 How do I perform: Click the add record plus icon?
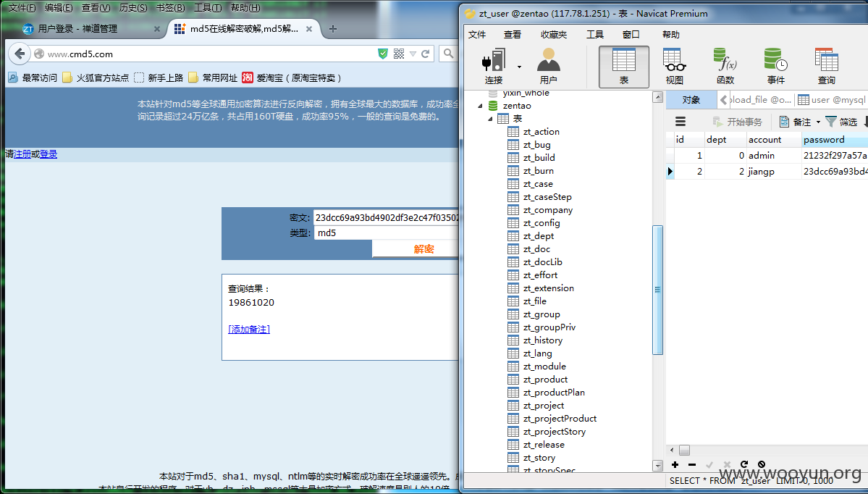675,464
